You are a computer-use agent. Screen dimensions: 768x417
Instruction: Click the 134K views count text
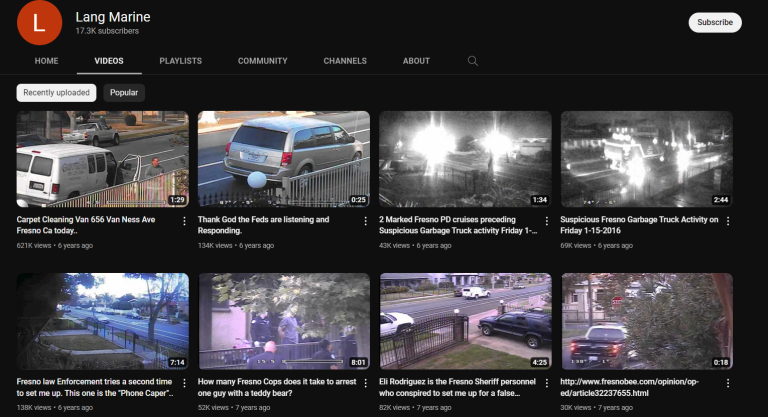pyautogui.click(x=215, y=245)
